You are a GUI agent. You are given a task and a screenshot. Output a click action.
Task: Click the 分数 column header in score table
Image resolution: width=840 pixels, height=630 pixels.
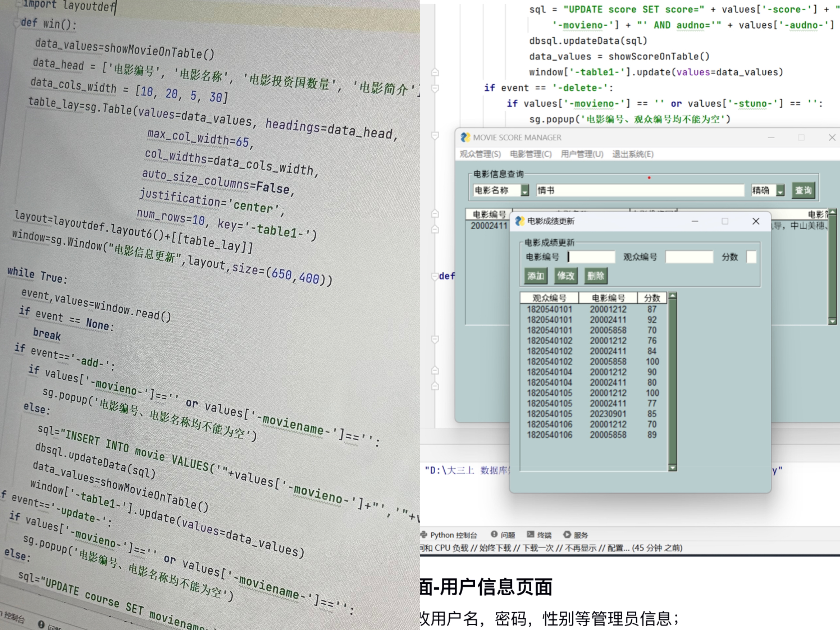click(652, 298)
